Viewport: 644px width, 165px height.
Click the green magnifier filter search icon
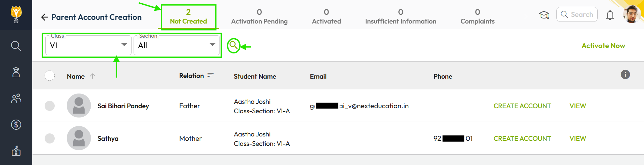pyautogui.click(x=234, y=46)
